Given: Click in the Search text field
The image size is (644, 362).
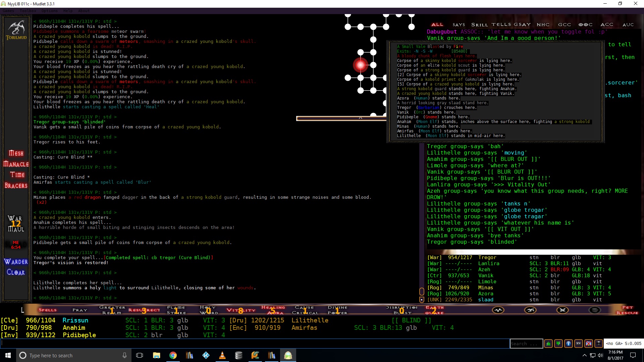Looking at the screenshot, I should pos(526,344).
